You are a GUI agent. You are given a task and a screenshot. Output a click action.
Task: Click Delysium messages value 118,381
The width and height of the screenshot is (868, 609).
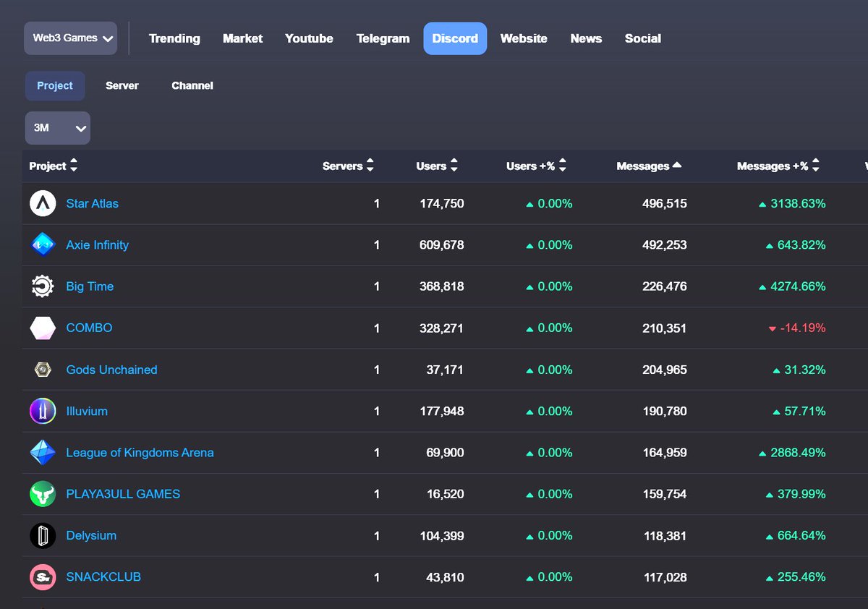[x=665, y=536]
